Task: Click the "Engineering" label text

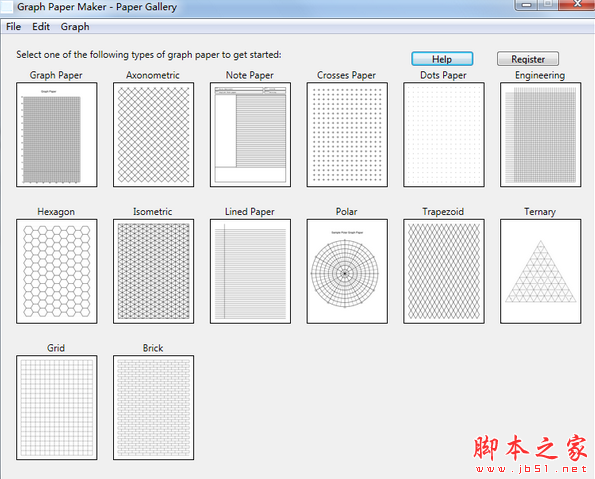Action: pyautogui.click(x=540, y=75)
